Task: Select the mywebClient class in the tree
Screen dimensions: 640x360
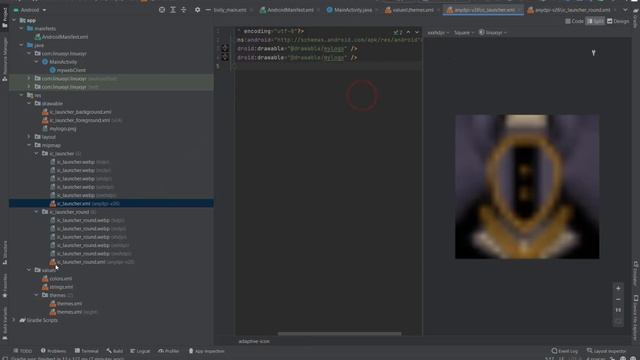Action: click(x=71, y=70)
